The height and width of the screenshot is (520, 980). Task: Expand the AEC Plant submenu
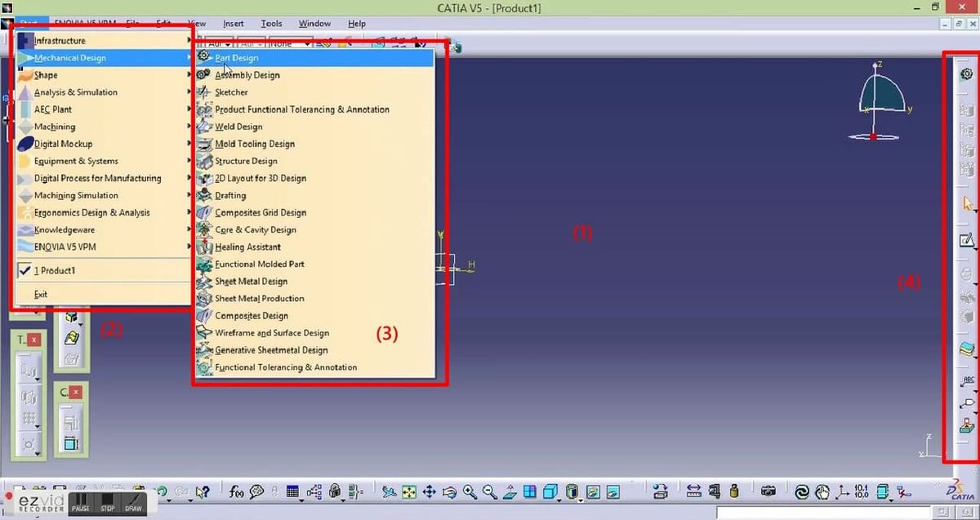[x=104, y=109]
